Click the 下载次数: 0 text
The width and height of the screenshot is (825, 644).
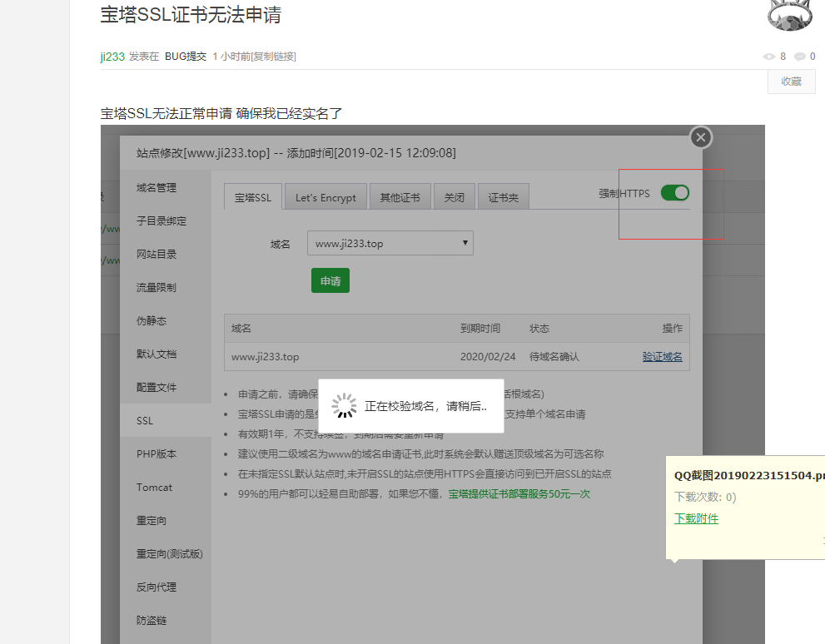tap(705, 497)
